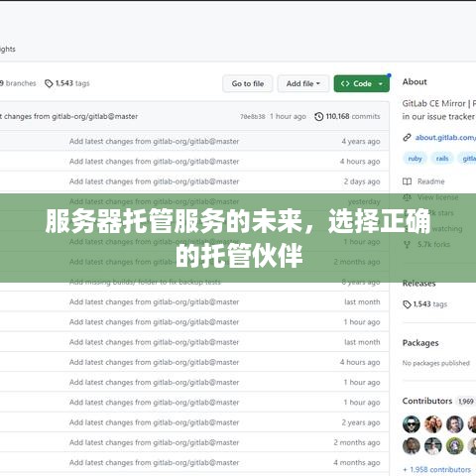Select the ruby topic tag
This screenshot has height=476, width=476.
(x=415, y=159)
